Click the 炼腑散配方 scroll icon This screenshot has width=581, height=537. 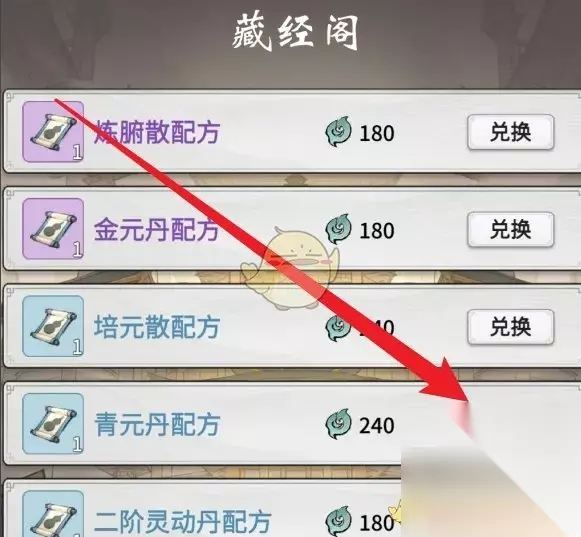pos(53,132)
